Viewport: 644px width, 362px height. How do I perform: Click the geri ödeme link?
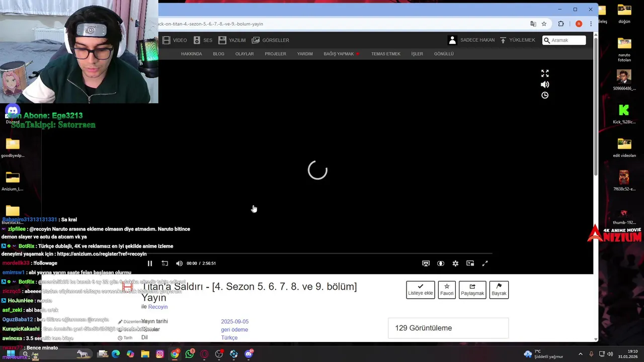pos(234,330)
